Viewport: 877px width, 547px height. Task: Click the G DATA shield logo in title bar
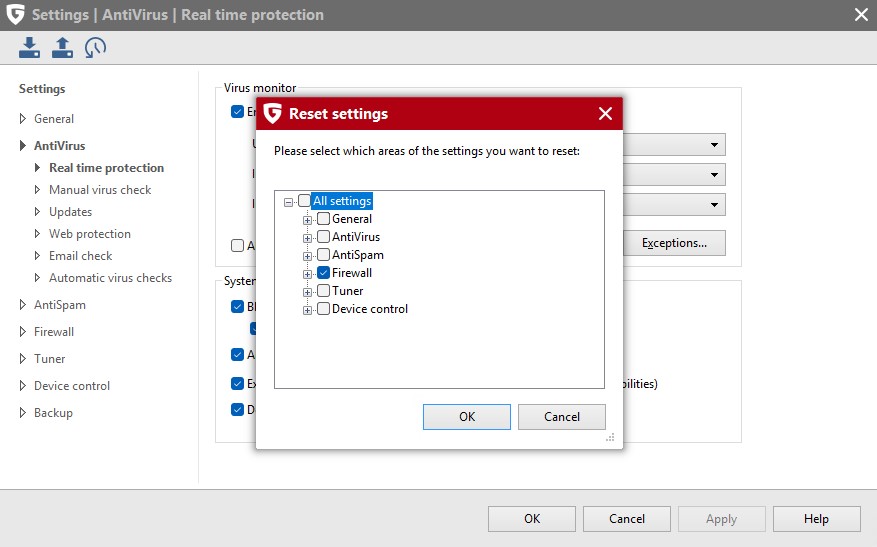click(16, 15)
